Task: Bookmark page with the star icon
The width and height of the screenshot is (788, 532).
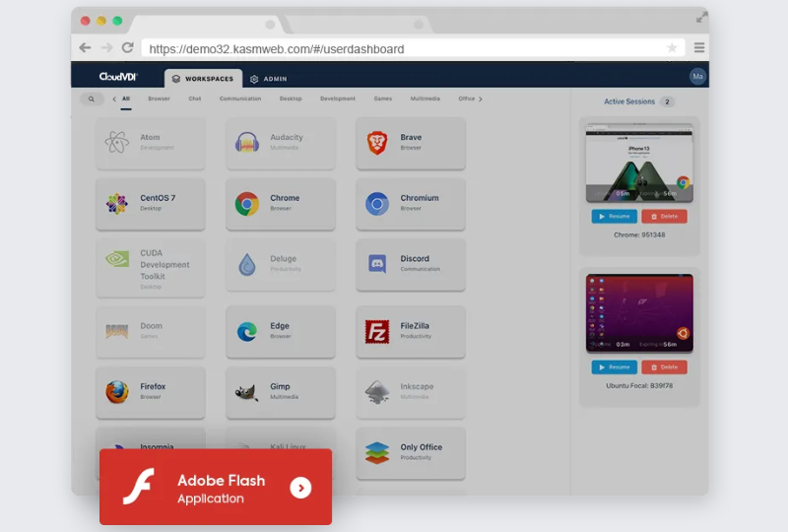Action: coord(672,47)
